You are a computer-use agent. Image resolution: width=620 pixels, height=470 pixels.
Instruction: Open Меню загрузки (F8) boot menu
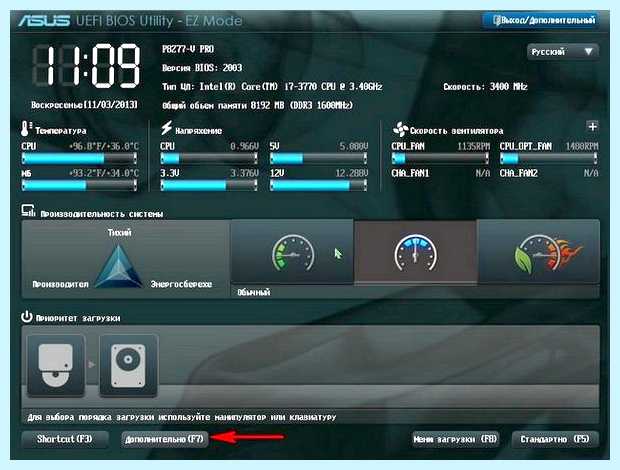[455, 439]
